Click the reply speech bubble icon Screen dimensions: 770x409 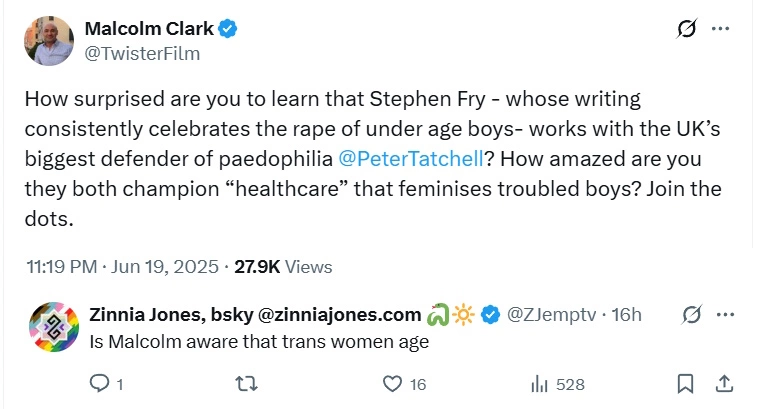pos(99,383)
